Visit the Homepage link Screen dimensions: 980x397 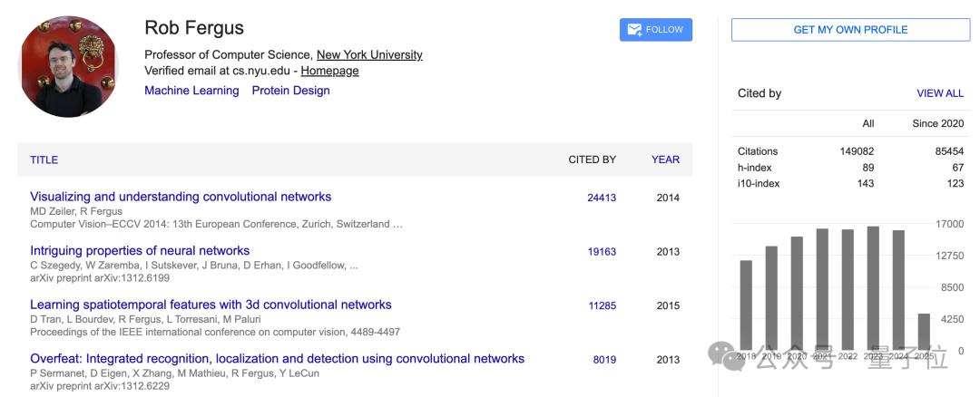click(x=329, y=71)
